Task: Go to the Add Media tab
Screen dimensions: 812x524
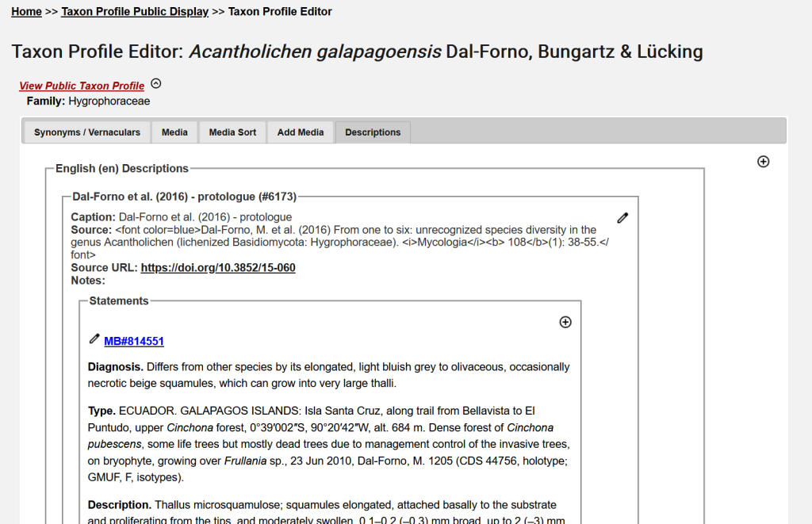Action: coord(301,132)
